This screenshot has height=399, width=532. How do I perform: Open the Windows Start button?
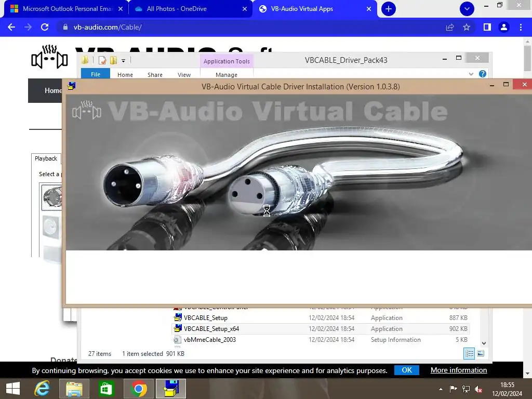pos(13,389)
